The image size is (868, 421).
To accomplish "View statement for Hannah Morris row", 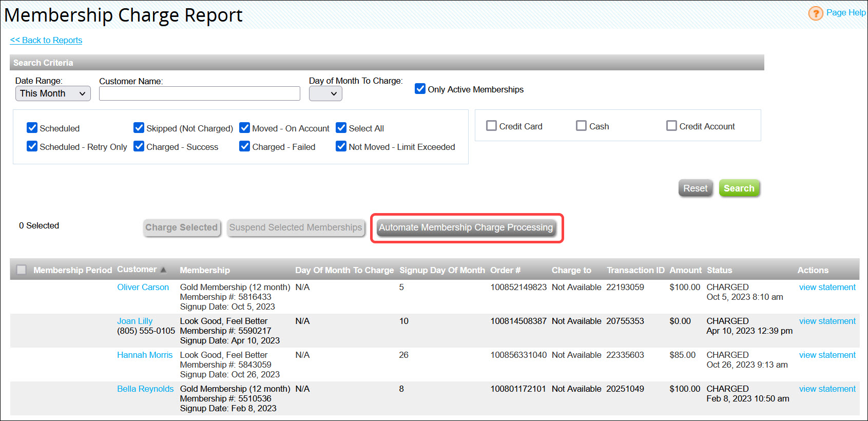I will tap(827, 355).
